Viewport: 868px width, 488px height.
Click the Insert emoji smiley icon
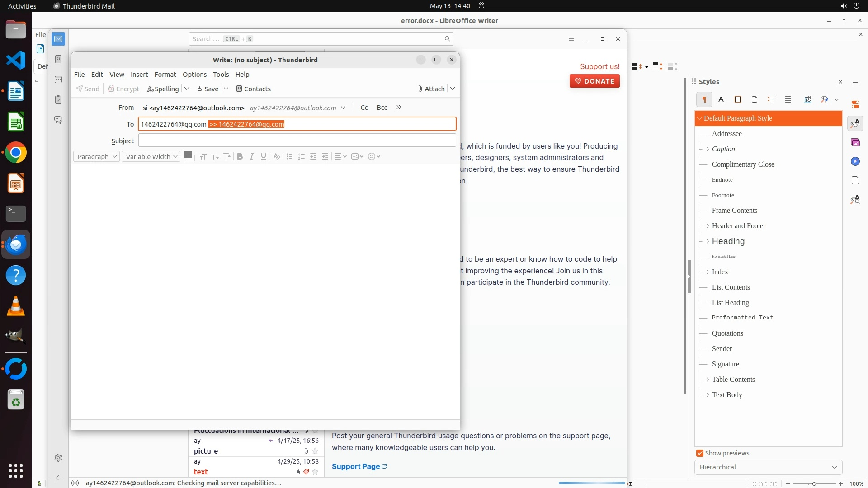pyautogui.click(x=372, y=156)
